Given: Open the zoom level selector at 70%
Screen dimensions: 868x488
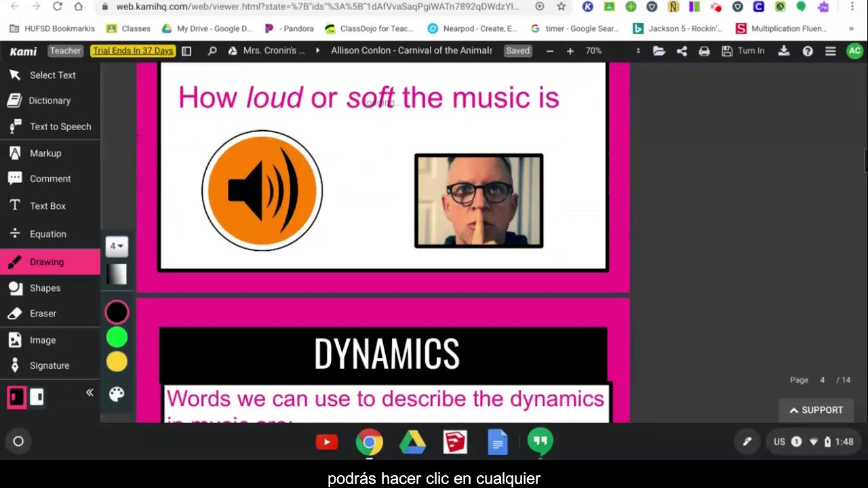Looking at the screenshot, I should [x=613, y=51].
